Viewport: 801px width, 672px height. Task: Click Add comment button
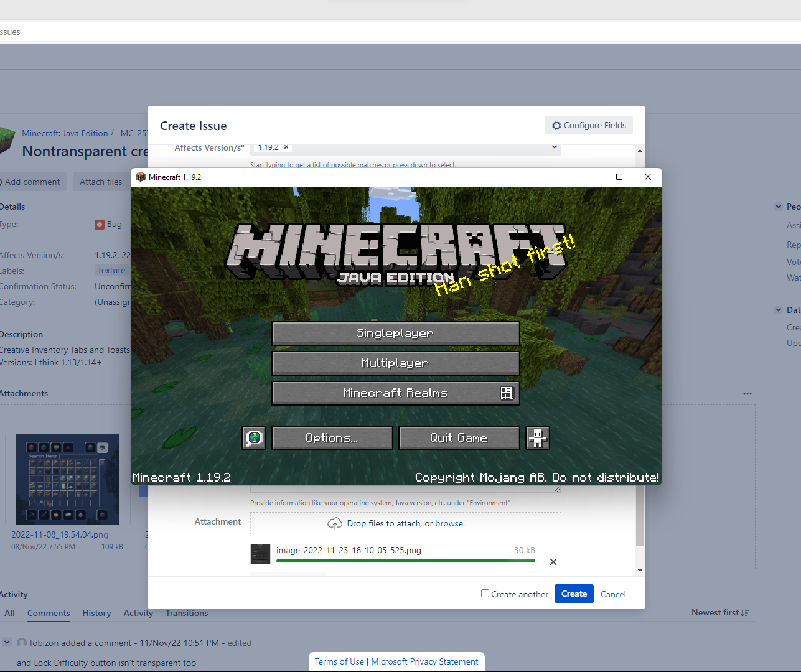32,182
